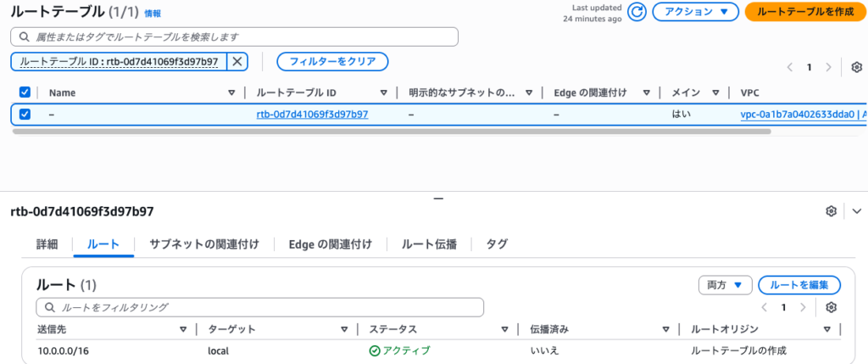Open routes section preferences gear
Image resolution: width=868 pixels, height=364 pixels.
[832, 307]
